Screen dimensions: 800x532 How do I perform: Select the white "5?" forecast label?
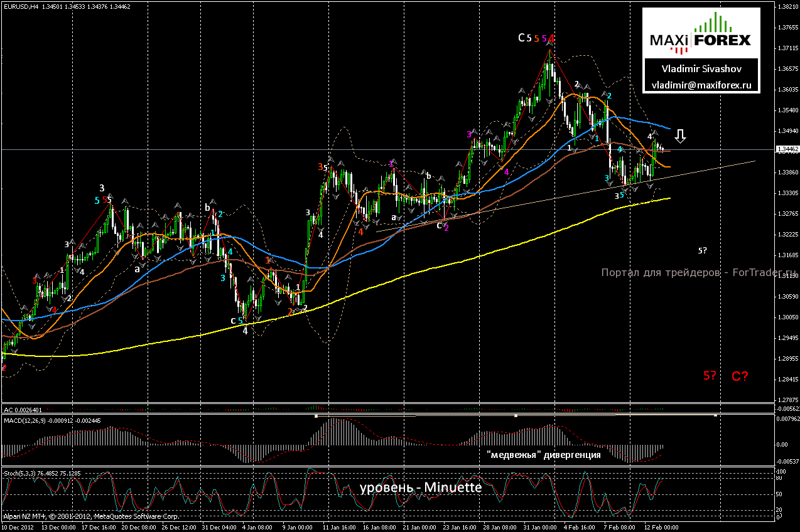coord(703,250)
